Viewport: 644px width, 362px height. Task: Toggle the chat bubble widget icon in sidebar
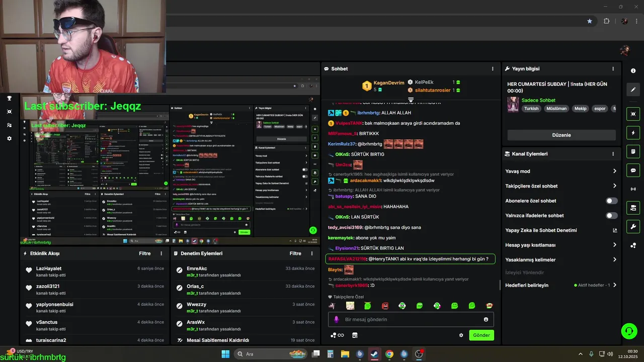coord(633,170)
